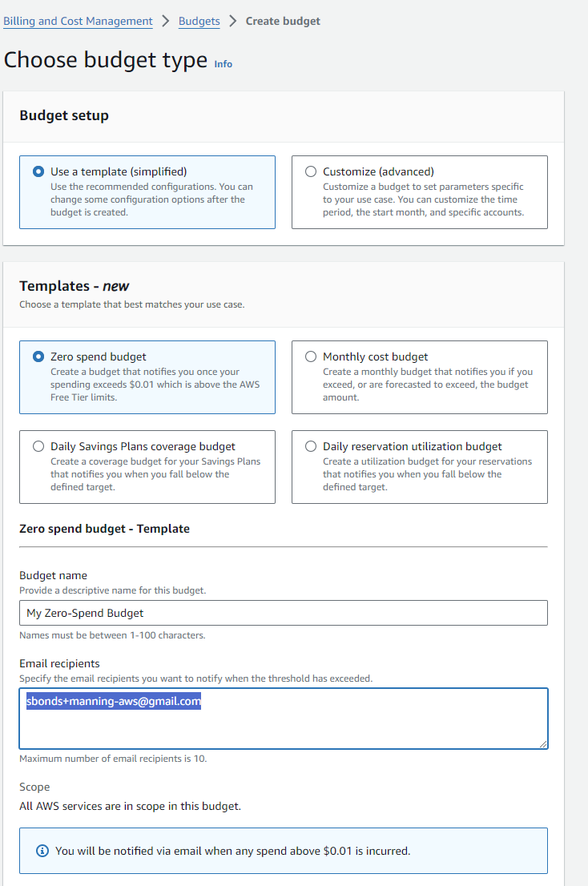Open the Info link beside Choose budget type
The height and width of the screenshot is (886, 588).
pos(224,64)
